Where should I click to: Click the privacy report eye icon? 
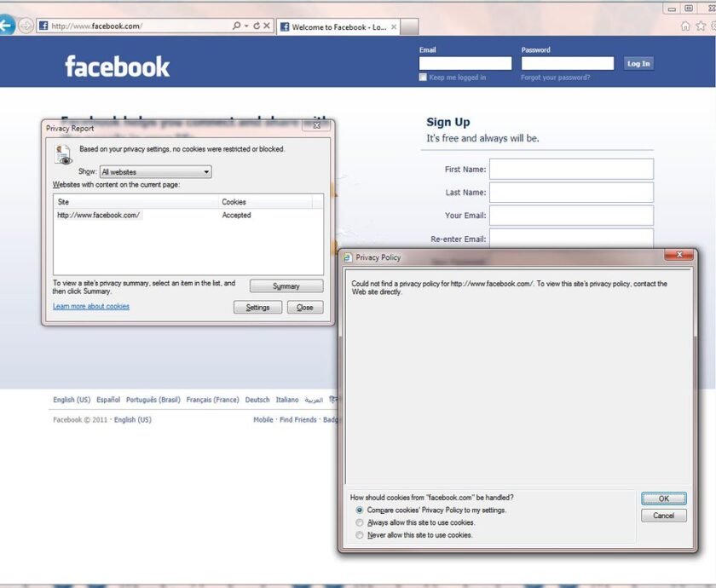coord(63,154)
